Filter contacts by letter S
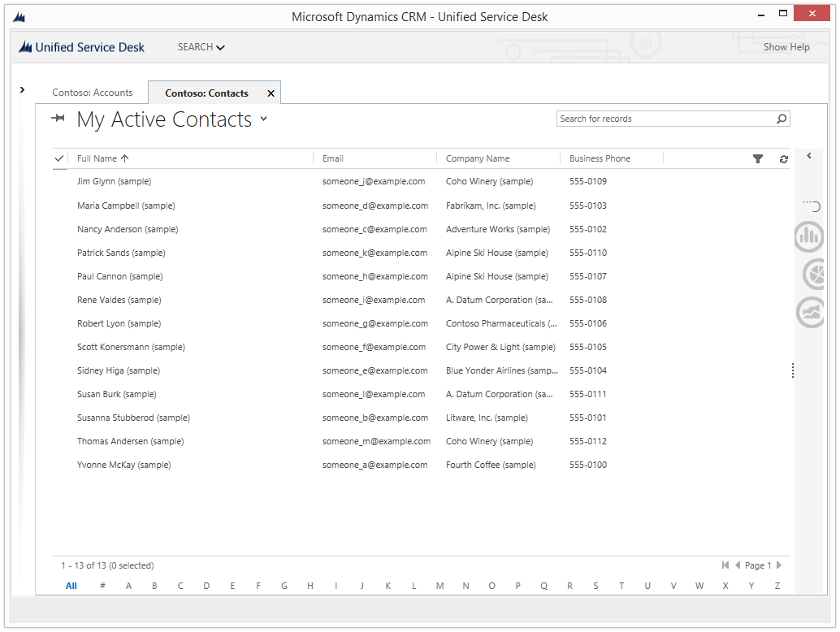Viewport: 840px width, 632px height. [595, 586]
